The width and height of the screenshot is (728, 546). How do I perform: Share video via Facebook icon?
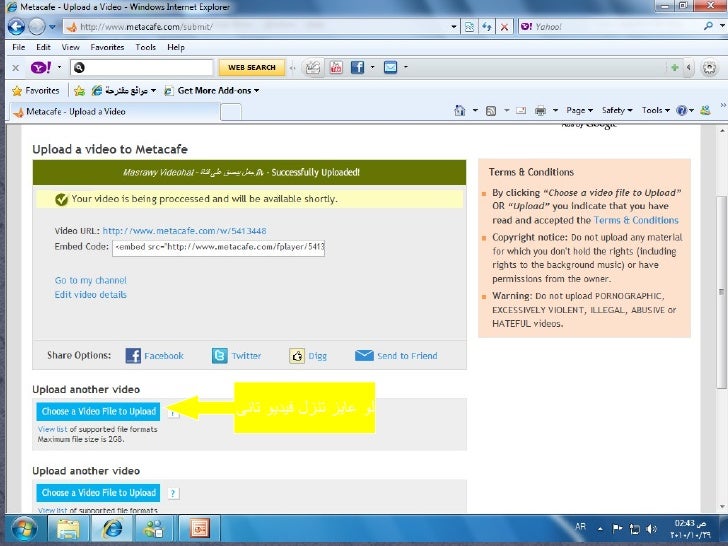point(133,356)
